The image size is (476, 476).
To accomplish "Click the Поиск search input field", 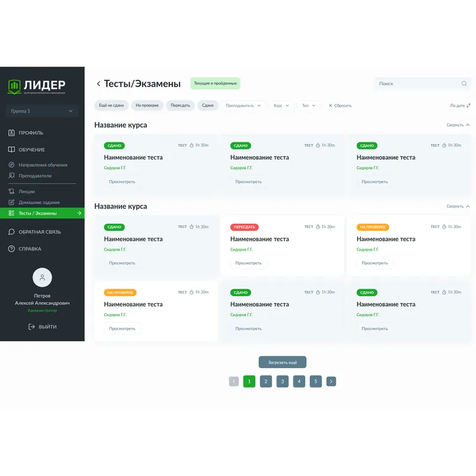I will pyautogui.click(x=416, y=84).
